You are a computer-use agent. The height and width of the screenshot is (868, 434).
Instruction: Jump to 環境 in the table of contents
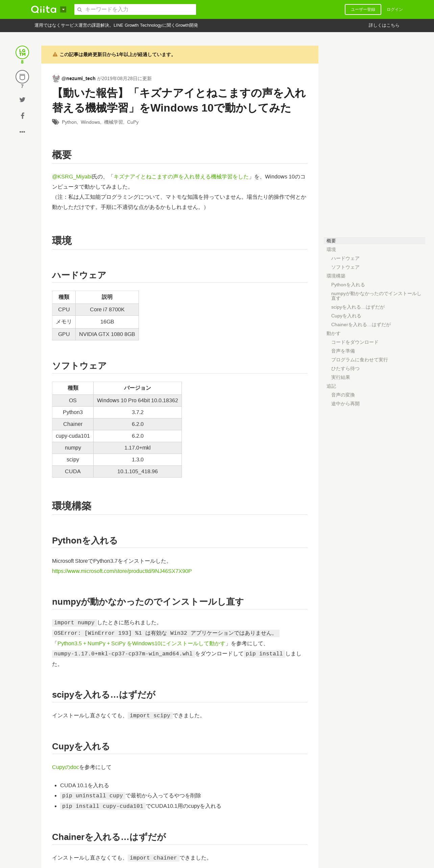tap(331, 249)
